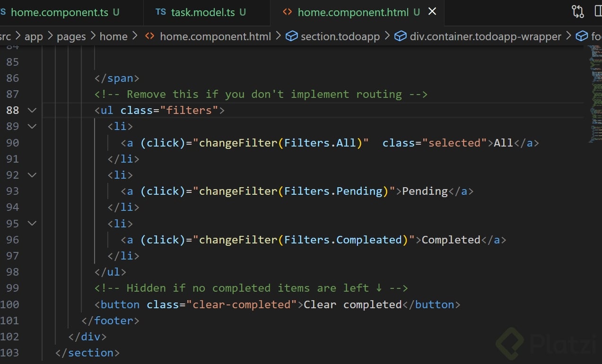This screenshot has width=602, height=364.
Task: Click the split editor icon
Action: (597, 12)
